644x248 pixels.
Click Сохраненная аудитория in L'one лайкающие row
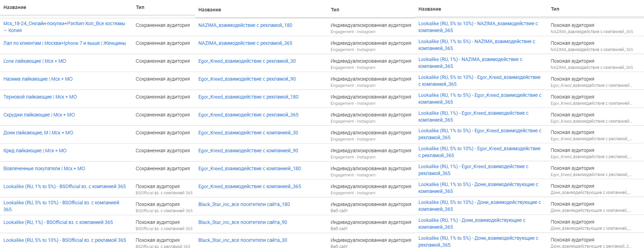click(163, 61)
